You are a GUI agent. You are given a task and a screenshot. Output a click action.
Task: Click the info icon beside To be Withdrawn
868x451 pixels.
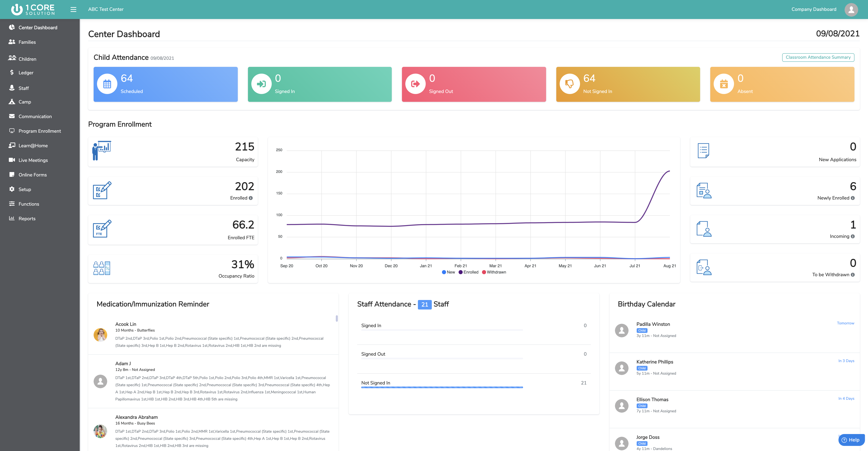point(853,275)
